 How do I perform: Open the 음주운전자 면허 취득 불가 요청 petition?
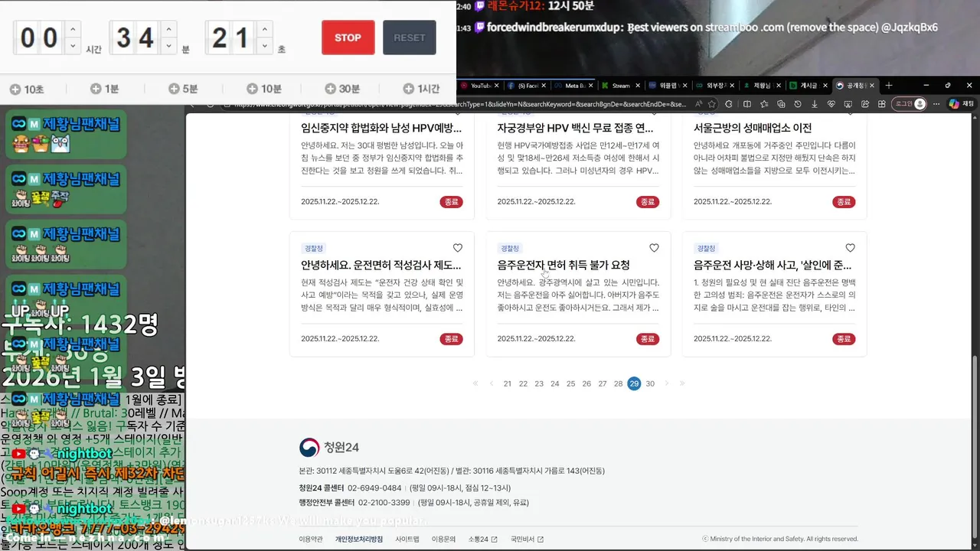point(563,265)
